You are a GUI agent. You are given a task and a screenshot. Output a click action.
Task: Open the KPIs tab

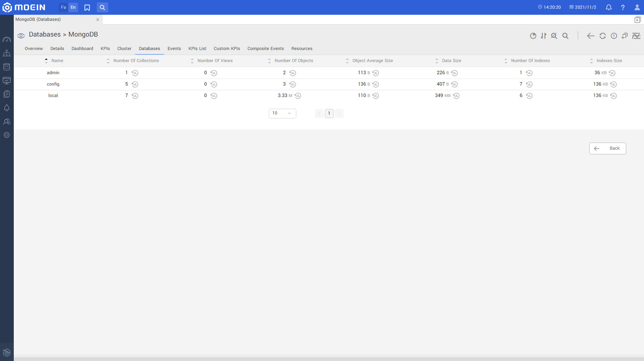coord(105,49)
